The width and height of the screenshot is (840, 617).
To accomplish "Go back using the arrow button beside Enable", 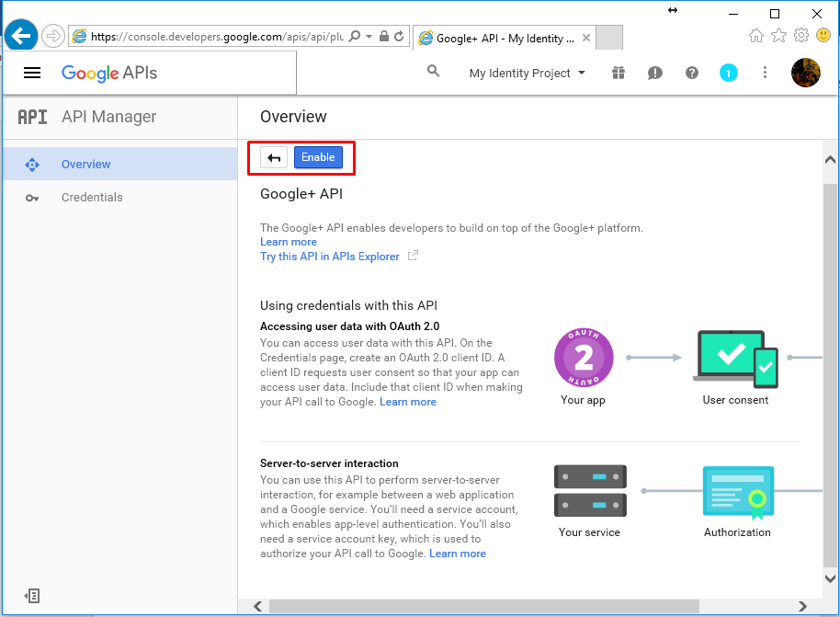I will point(274,157).
